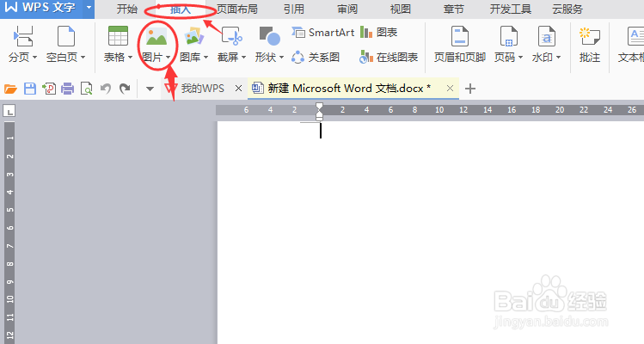Expand the 分页 dropdown arrow
The image size is (644, 344).
34,58
